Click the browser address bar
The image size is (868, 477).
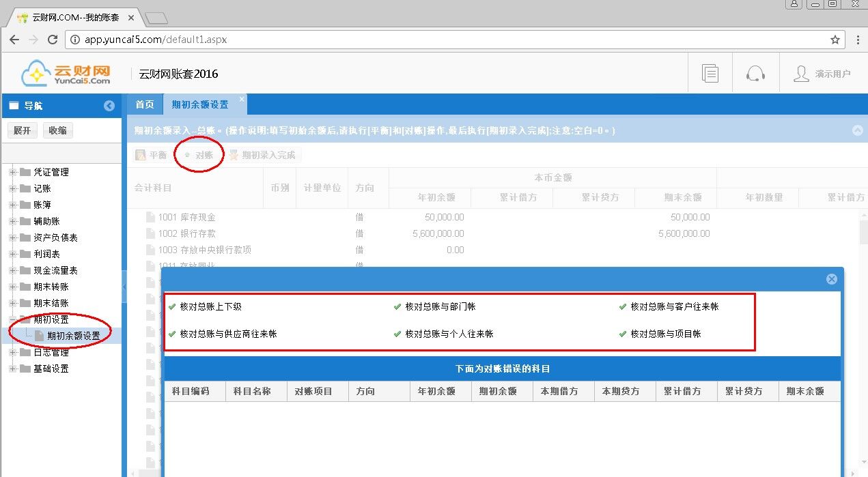pyautogui.click(x=451, y=40)
